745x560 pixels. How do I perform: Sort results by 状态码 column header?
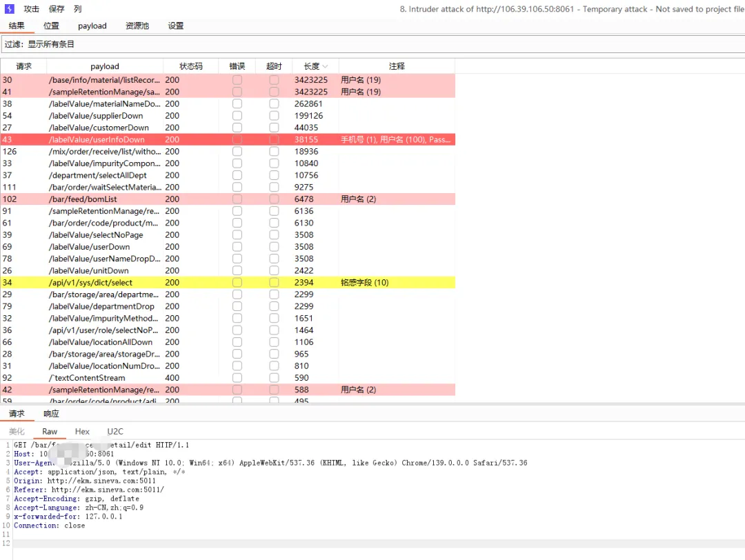(x=191, y=66)
